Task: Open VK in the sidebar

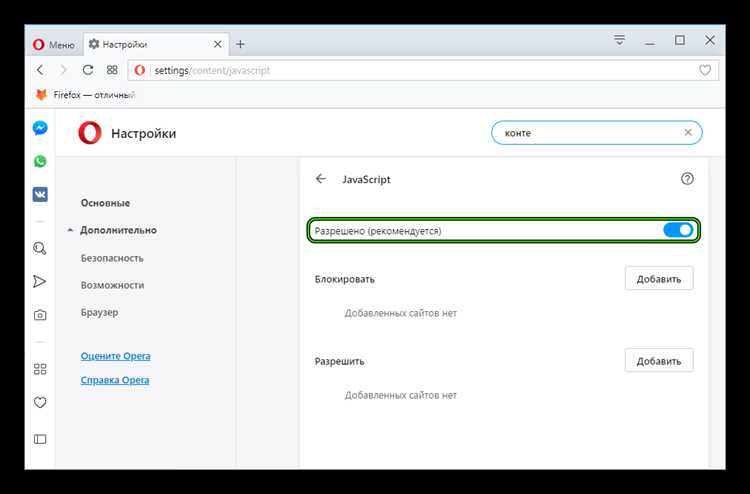Action: click(40, 195)
